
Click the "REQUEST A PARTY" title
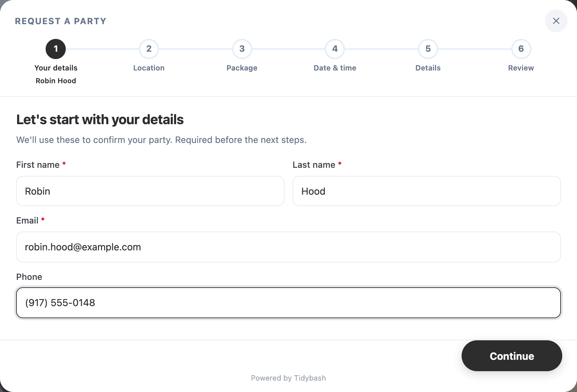[61, 21]
